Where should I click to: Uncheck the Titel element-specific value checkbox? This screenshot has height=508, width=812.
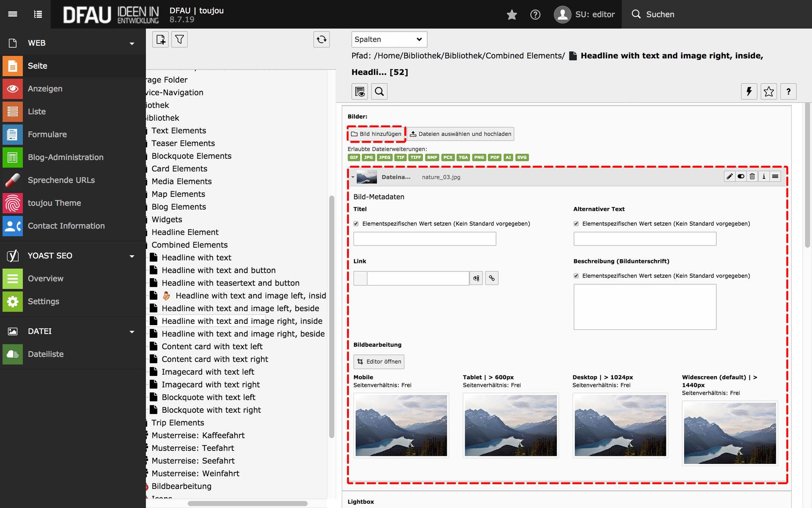(x=356, y=224)
